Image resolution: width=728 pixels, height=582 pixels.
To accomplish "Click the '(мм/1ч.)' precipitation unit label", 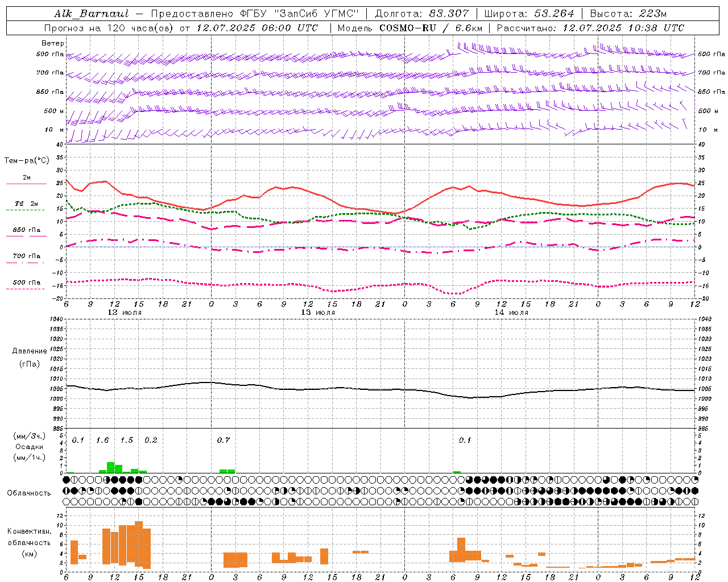I will point(29,458).
